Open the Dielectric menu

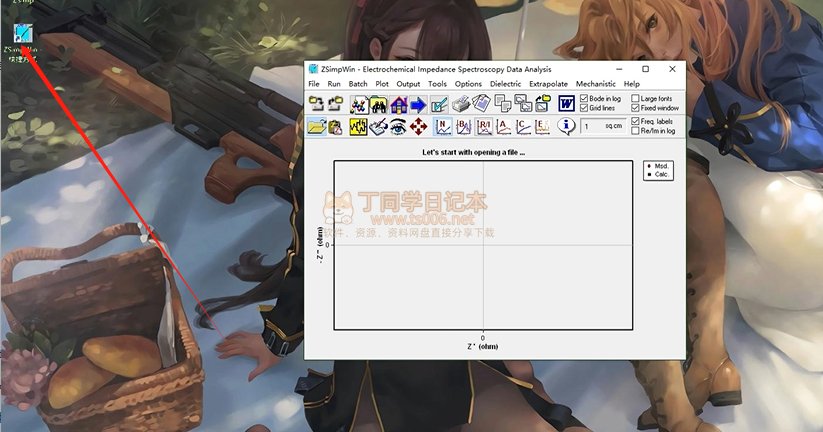(505, 84)
